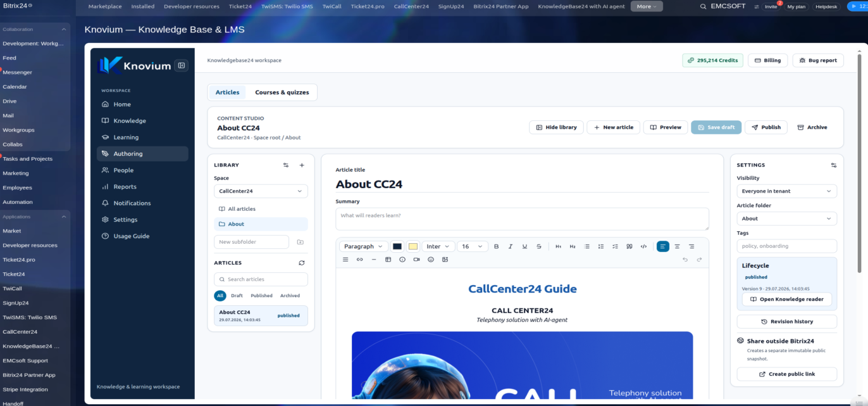Open Article folder dropdown
Image resolution: width=868 pixels, height=406 pixels.
[786, 219]
